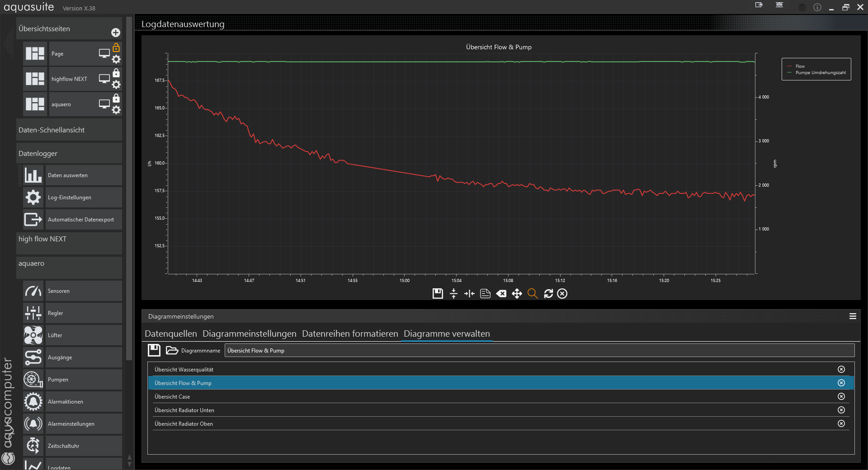Select the Übersicht Case chart entry
Viewport: 868px width, 470px height.
pyautogui.click(x=172, y=397)
